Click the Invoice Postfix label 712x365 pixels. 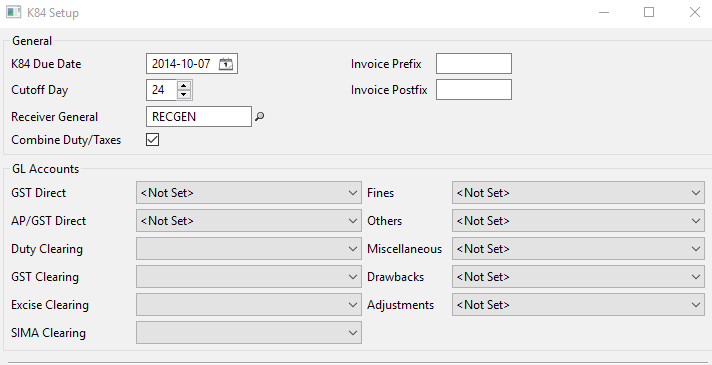point(389,90)
